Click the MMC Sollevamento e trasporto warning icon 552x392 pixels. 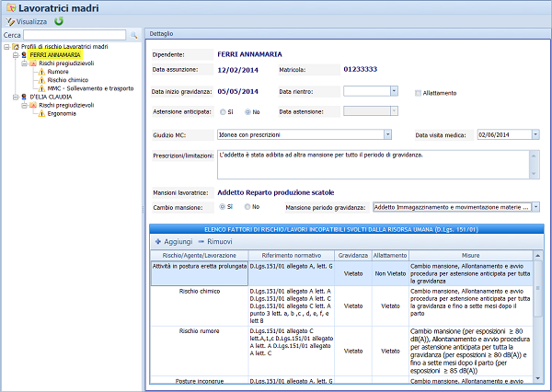(x=40, y=87)
